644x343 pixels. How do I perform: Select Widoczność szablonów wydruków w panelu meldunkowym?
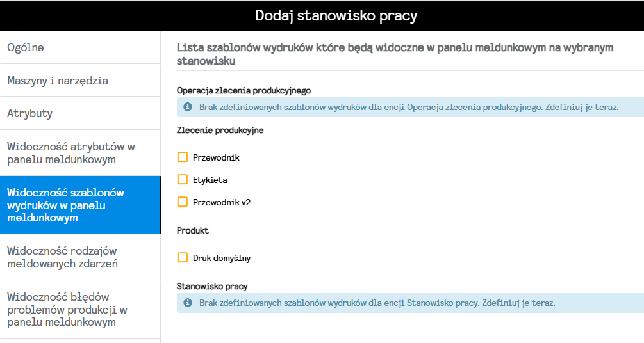[x=80, y=205]
